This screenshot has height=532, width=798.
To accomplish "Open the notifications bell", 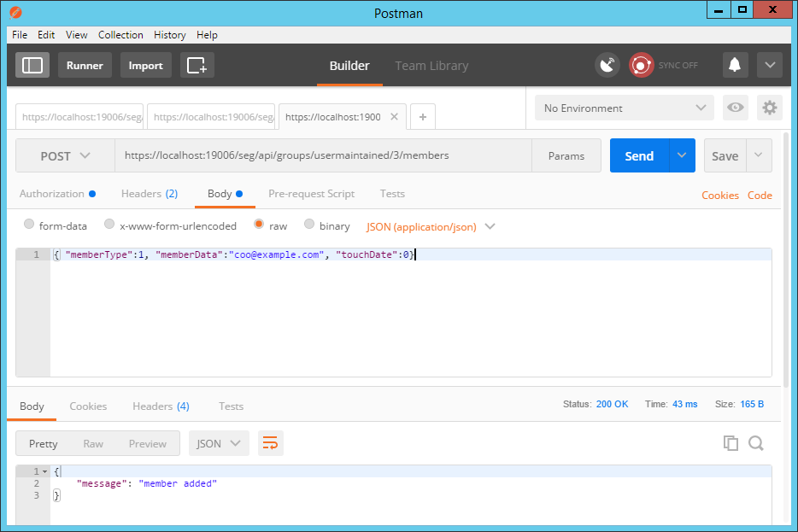I will click(x=735, y=66).
